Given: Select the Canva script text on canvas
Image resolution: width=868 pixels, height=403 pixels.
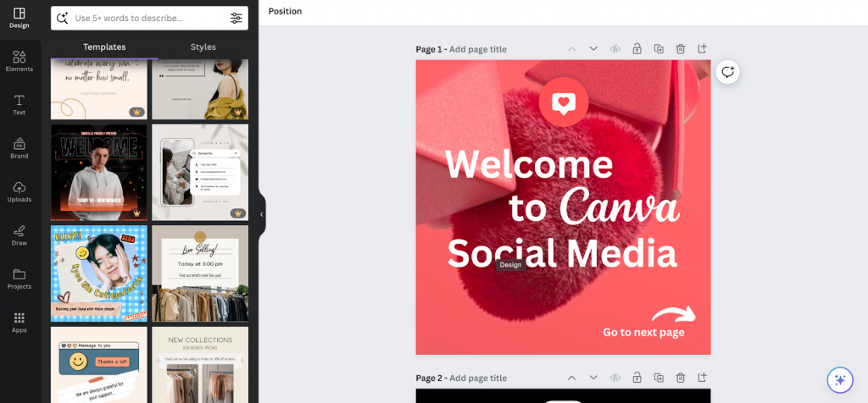Looking at the screenshot, I should [620, 207].
